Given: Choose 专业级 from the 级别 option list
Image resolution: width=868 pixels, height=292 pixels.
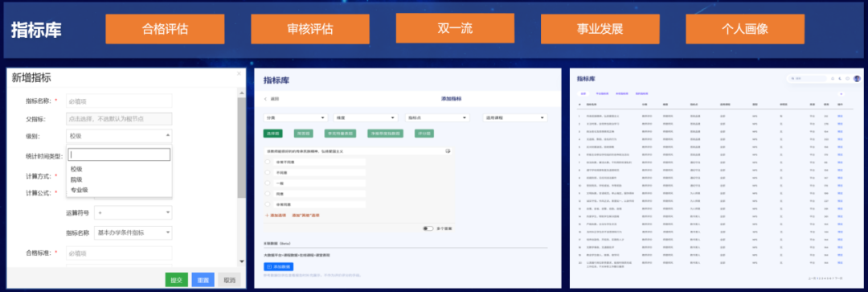Looking at the screenshot, I should (79, 190).
